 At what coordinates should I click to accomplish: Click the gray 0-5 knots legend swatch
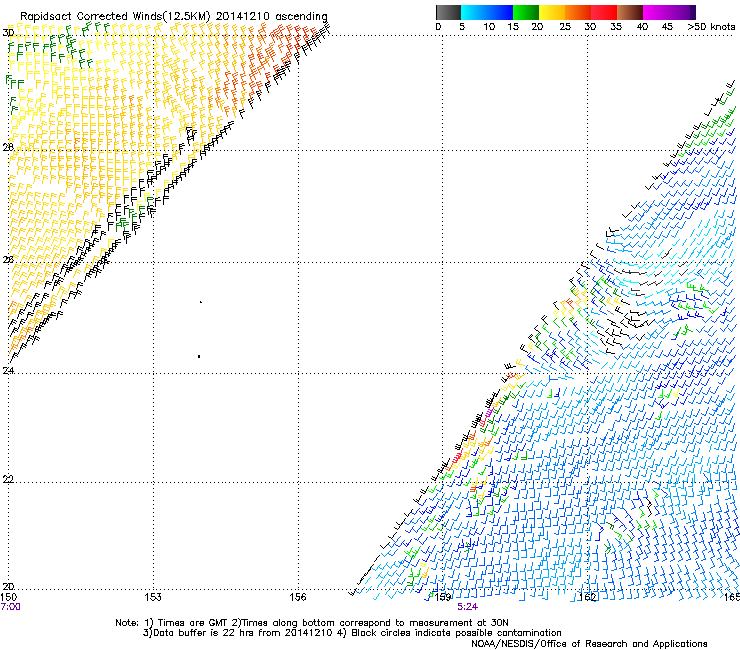(448, 12)
